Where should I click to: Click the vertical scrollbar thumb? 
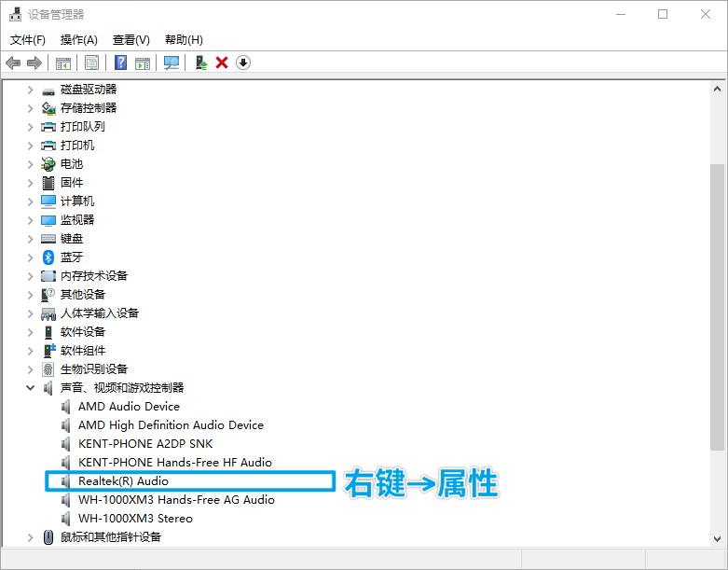pos(717,307)
